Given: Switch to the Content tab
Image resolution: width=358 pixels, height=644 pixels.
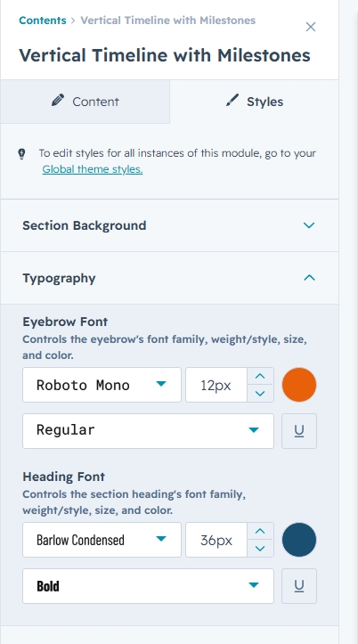Looking at the screenshot, I should (85, 102).
